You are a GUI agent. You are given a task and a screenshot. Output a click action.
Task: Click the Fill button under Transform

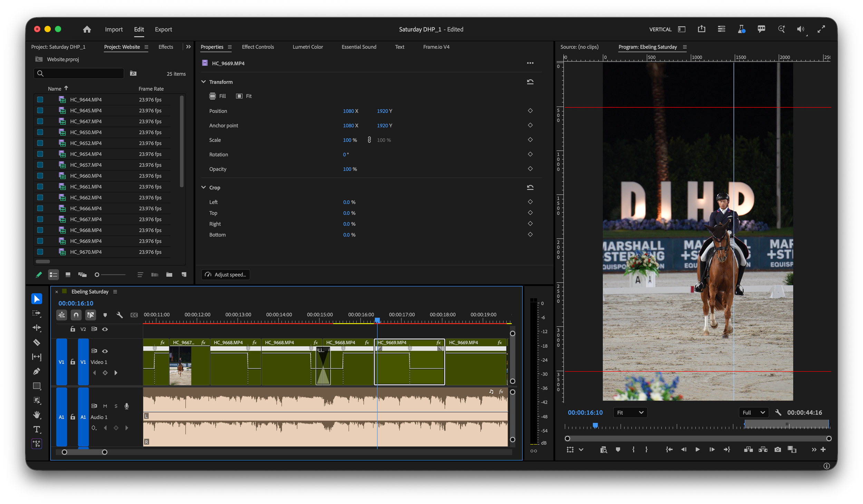pyautogui.click(x=217, y=96)
